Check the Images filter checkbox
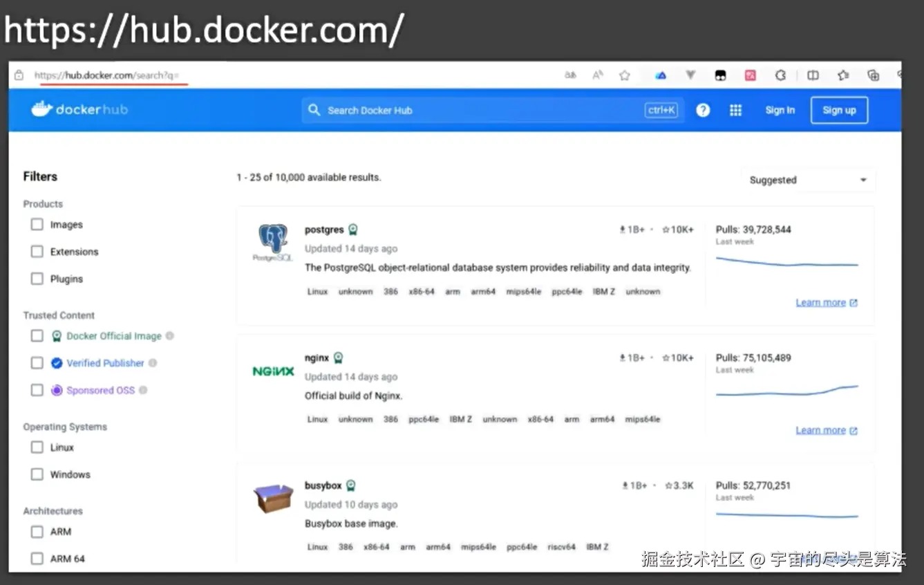The height and width of the screenshot is (585, 924). click(37, 225)
